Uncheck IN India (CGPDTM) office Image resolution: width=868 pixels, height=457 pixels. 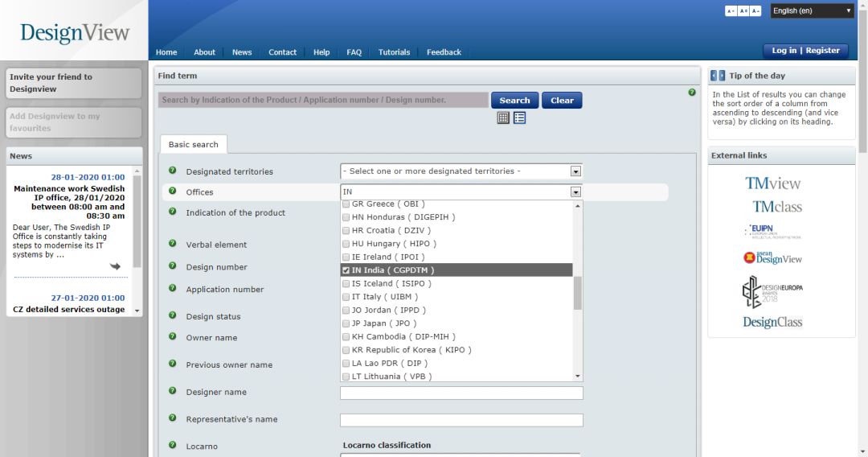click(x=346, y=270)
